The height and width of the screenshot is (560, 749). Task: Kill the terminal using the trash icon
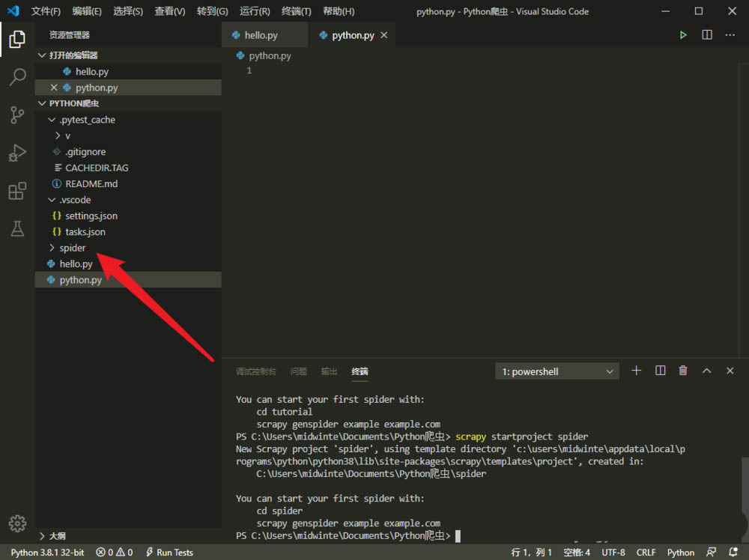pos(682,370)
